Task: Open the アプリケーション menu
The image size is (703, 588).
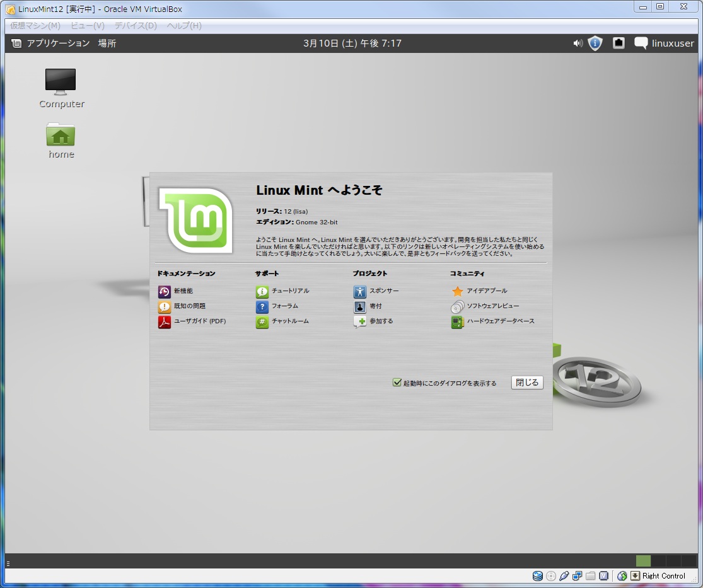Action: pyautogui.click(x=58, y=43)
